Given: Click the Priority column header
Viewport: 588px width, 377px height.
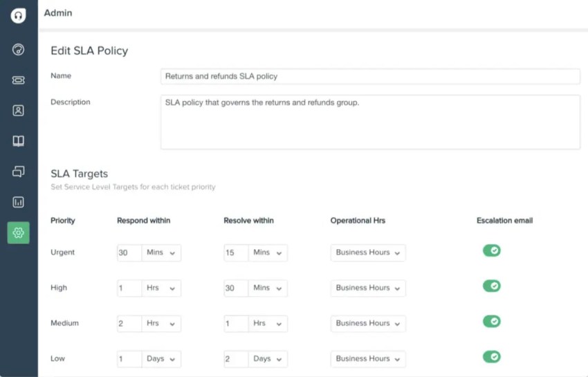Looking at the screenshot, I should (x=63, y=221).
